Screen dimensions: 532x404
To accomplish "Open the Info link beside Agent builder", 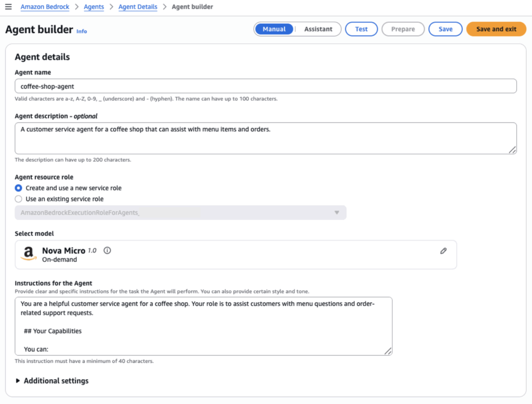I will 82,31.
